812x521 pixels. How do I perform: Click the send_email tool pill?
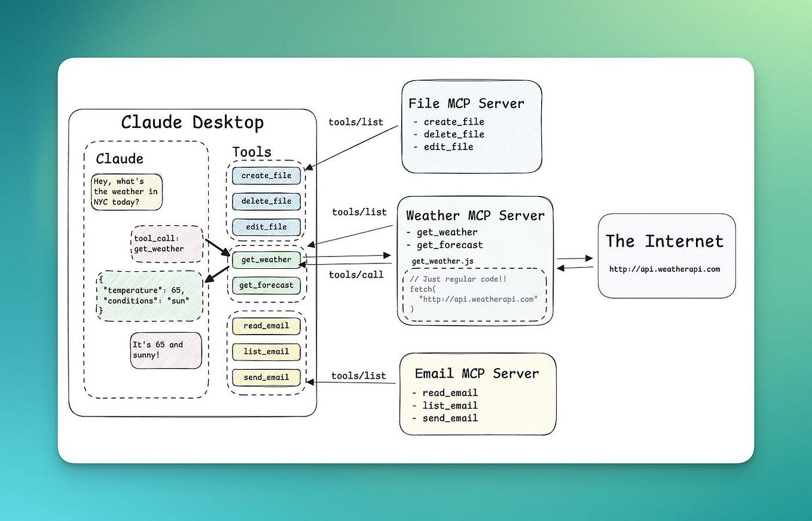(x=265, y=377)
